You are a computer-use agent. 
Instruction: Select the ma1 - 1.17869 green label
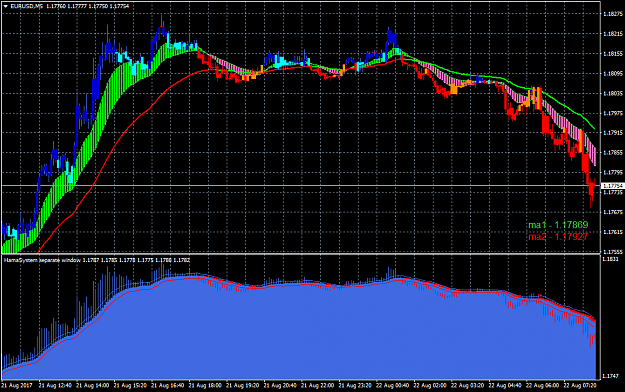(x=558, y=225)
